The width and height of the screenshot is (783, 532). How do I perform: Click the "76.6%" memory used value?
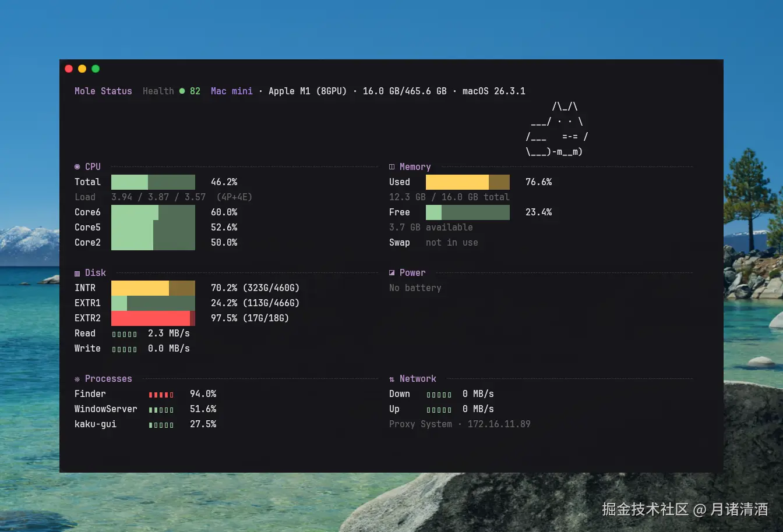[539, 182]
